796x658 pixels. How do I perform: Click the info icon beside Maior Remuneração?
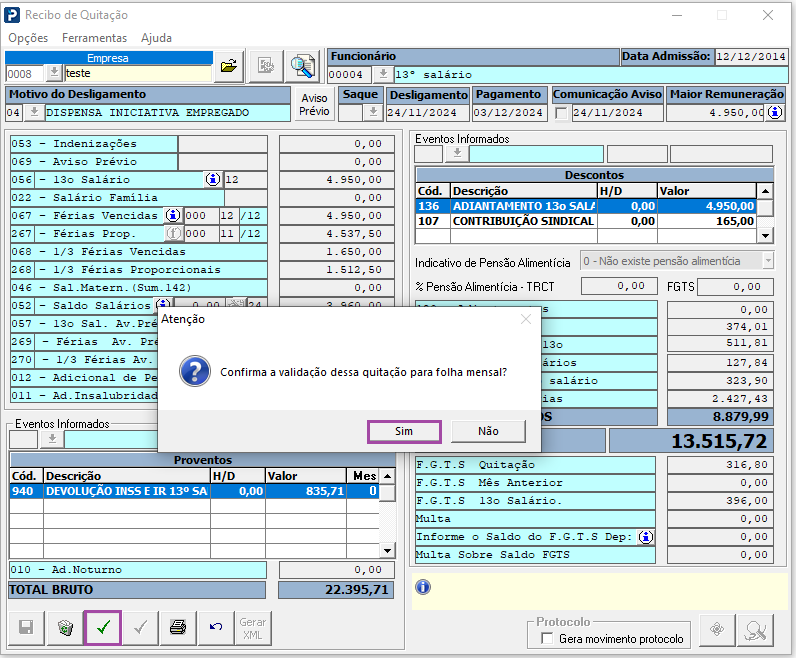774,113
